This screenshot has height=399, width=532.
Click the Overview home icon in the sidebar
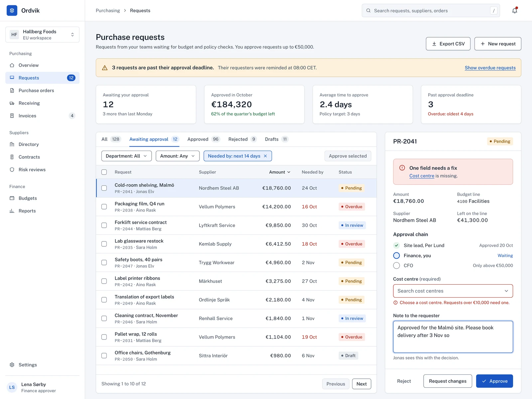click(x=12, y=65)
